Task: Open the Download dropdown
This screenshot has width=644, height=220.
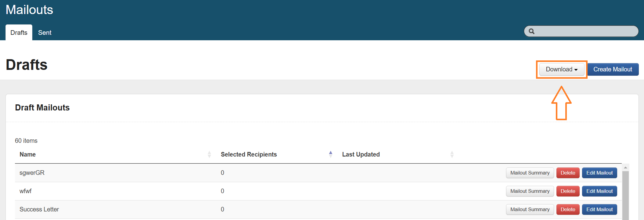Action: tap(561, 69)
